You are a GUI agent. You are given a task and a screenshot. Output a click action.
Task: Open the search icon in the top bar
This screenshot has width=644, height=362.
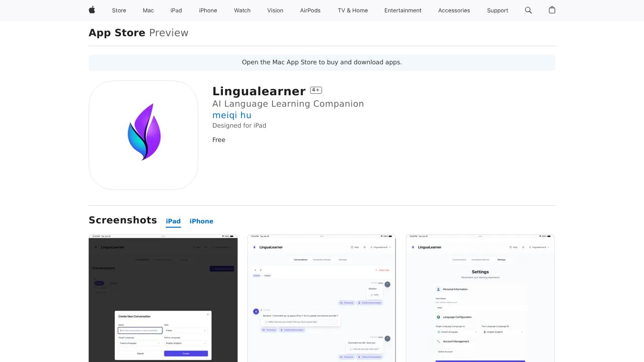tap(528, 10)
